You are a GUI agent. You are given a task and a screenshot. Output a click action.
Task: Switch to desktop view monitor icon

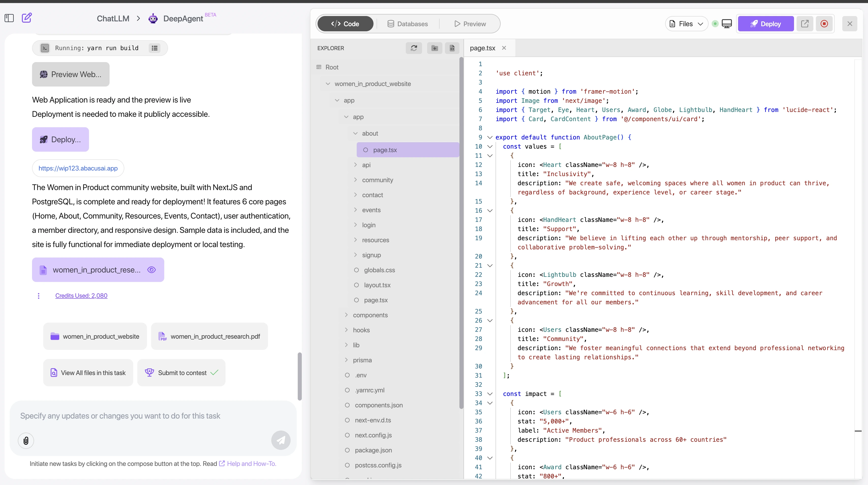pyautogui.click(x=727, y=24)
